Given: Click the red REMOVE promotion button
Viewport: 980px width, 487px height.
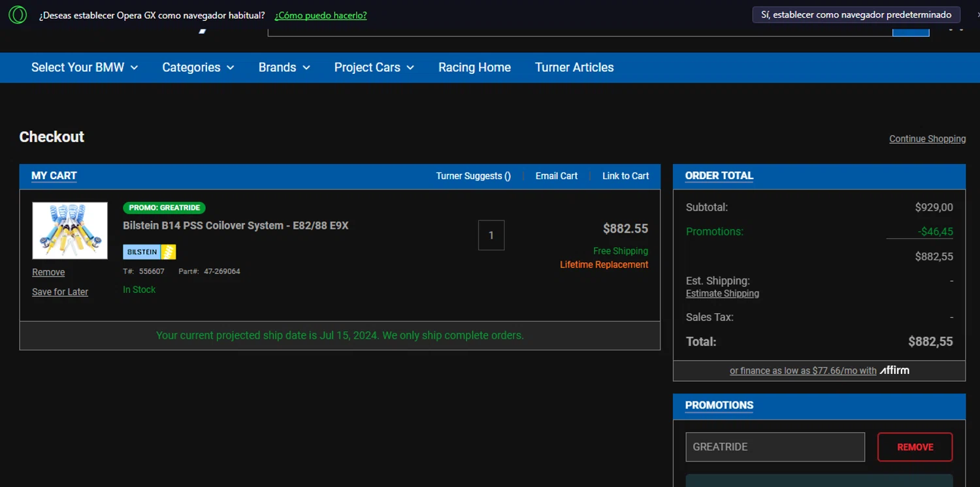Looking at the screenshot, I should point(915,447).
